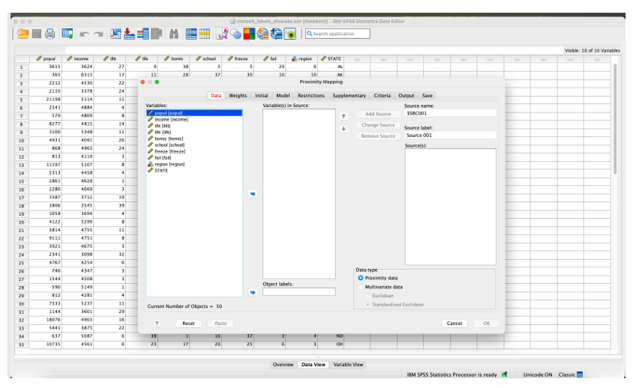Screen dimensions: 636x388
Task: Click the Redo arrow in toolbar
Action: pyautogui.click(x=98, y=34)
